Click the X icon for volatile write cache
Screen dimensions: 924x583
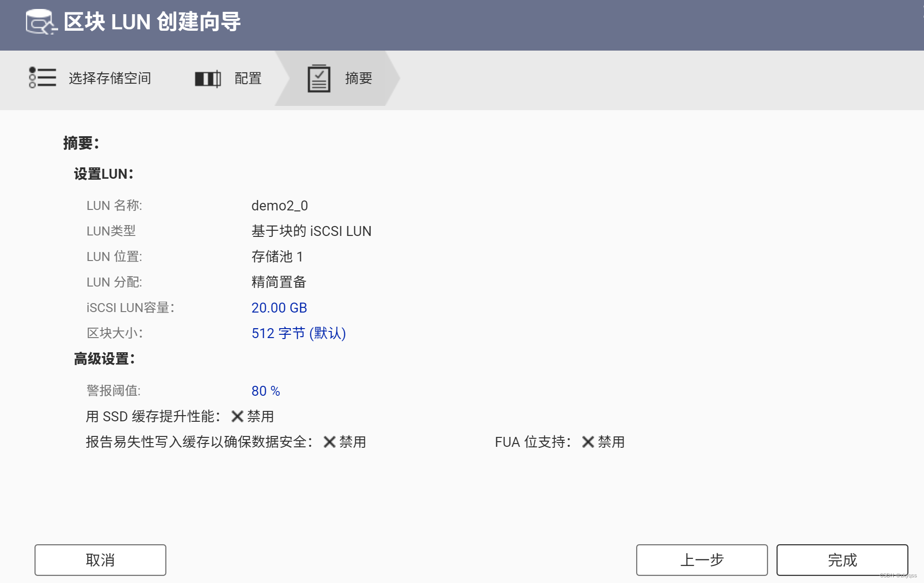[x=329, y=442]
